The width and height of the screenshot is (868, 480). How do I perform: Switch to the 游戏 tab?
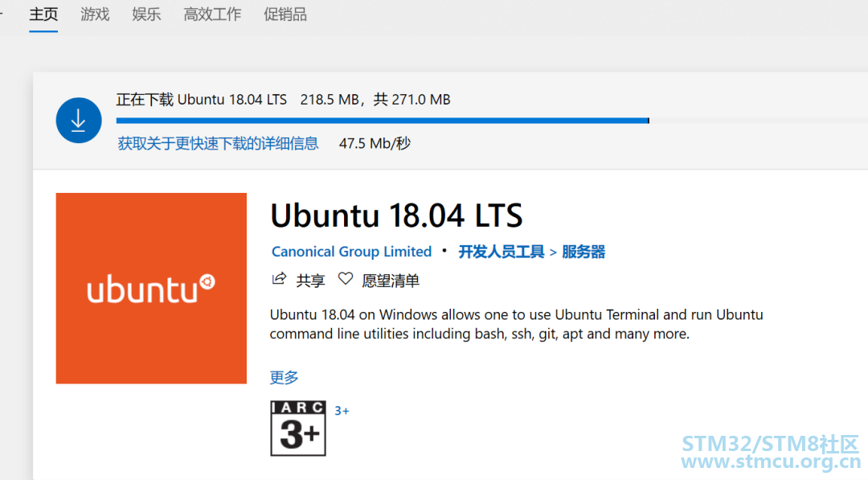[95, 14]
